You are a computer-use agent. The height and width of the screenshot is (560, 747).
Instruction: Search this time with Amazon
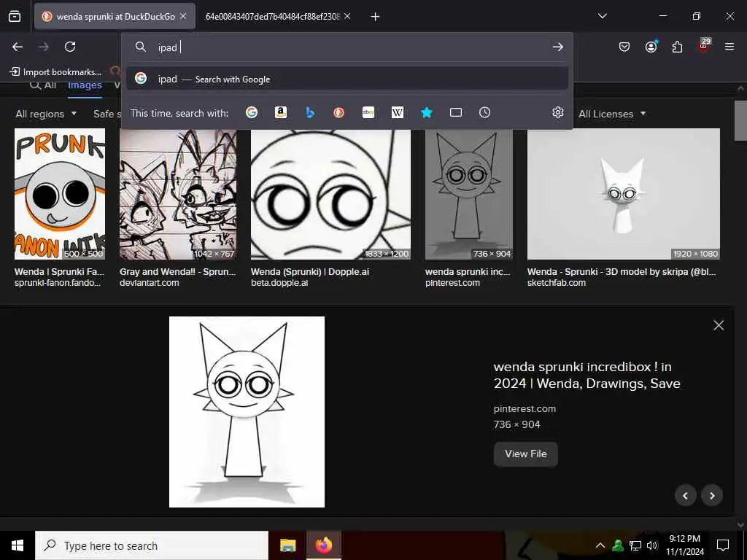pos(281,112)
